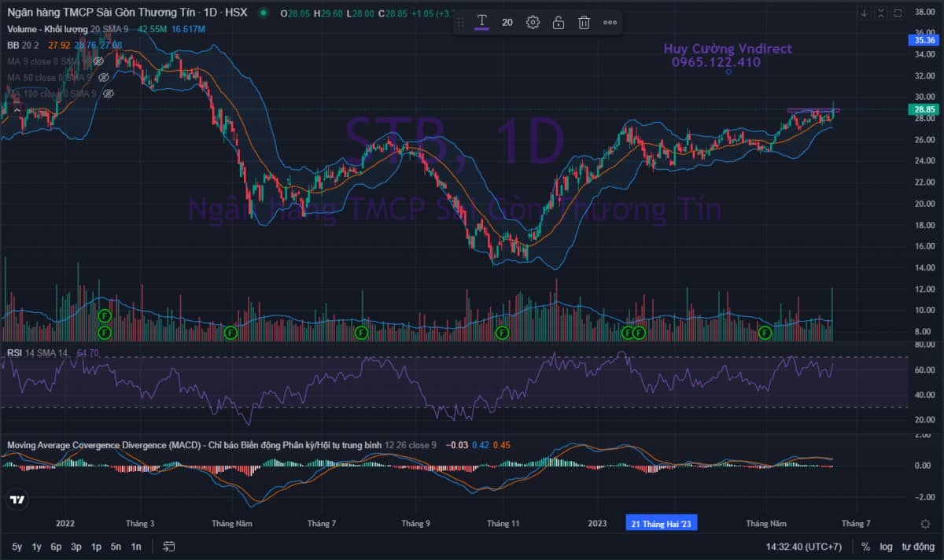Image resolution: width=944 pixels, height=560 pixels.
Task: Click the highlighted date 21 Tháng Hai '23
Action: point(661,524)
